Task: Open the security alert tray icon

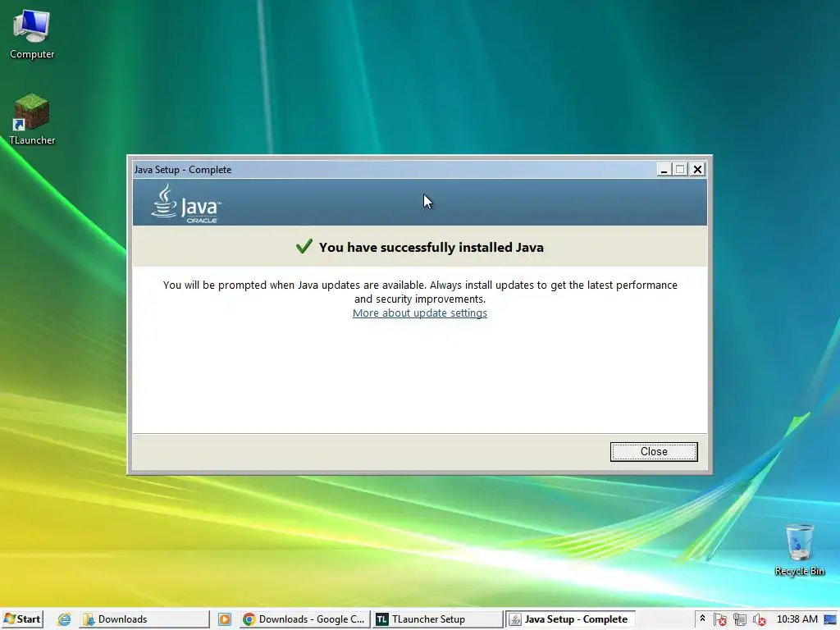Action: [720, 620]
